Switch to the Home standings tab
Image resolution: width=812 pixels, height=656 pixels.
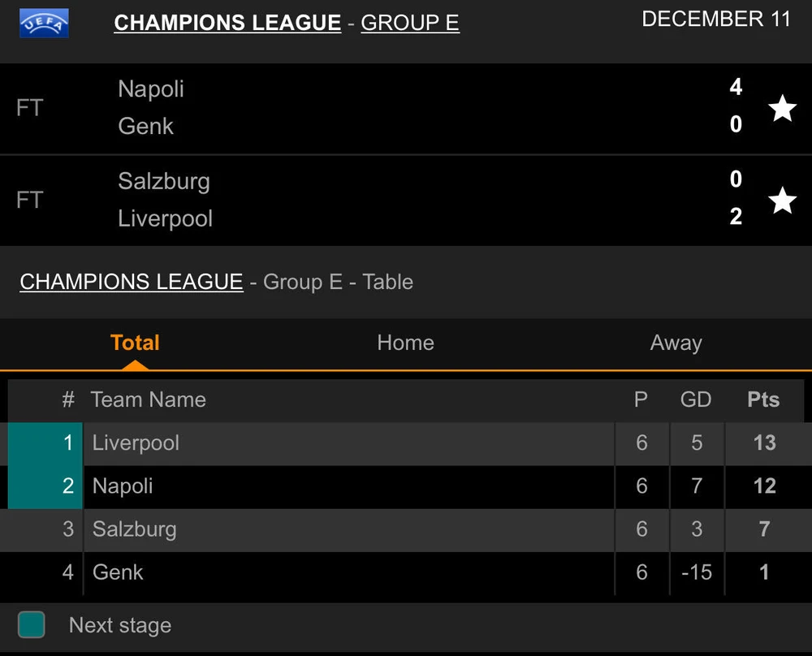(x=405, y=343)
